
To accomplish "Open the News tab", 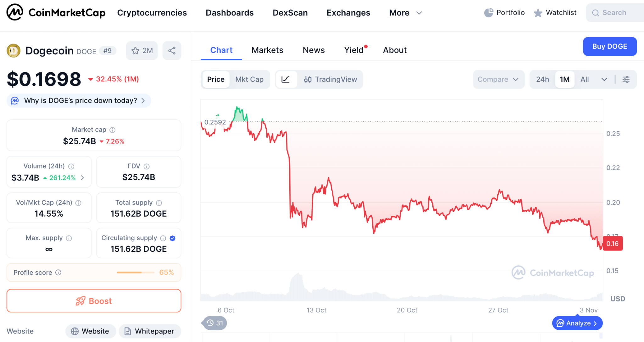I will 314,50.
